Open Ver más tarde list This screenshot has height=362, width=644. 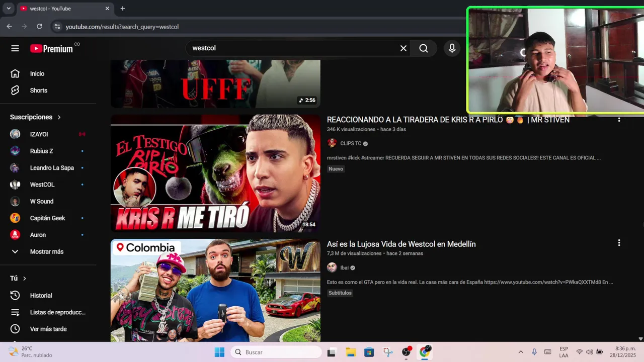[48, 329]
